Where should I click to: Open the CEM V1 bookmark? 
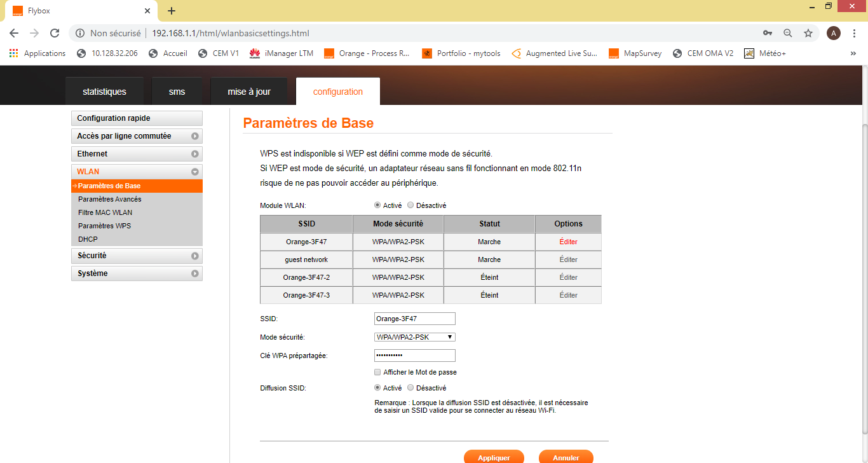(x=219, y=53)
